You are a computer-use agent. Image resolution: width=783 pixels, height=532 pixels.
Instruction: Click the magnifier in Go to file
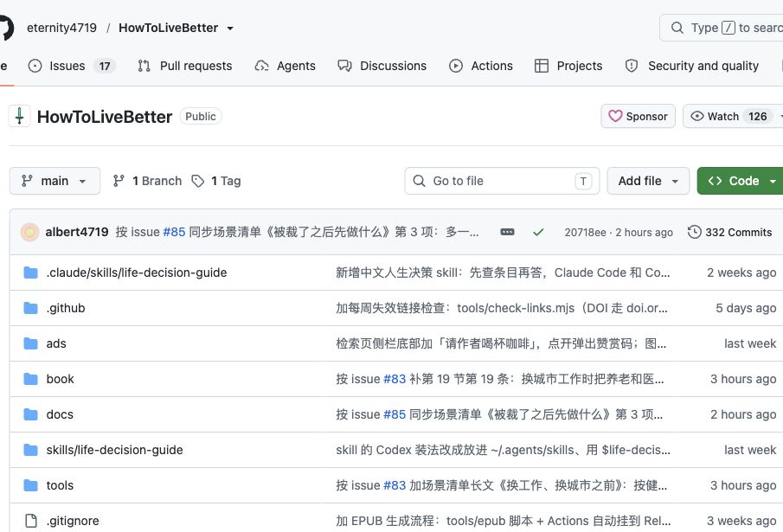click(x=420, y=181)
